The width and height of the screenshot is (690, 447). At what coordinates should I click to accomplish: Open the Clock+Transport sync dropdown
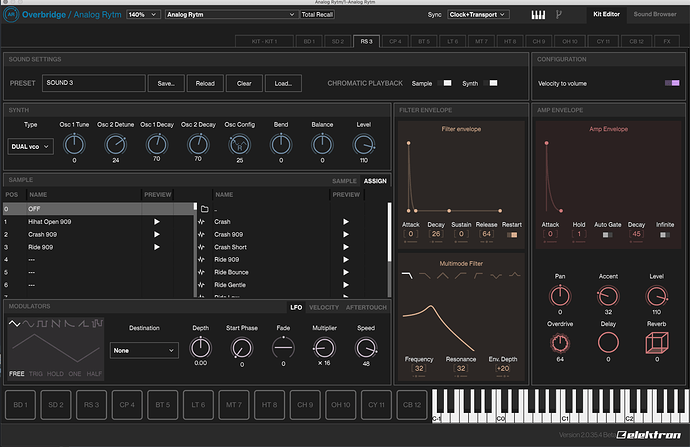(479, 15)
